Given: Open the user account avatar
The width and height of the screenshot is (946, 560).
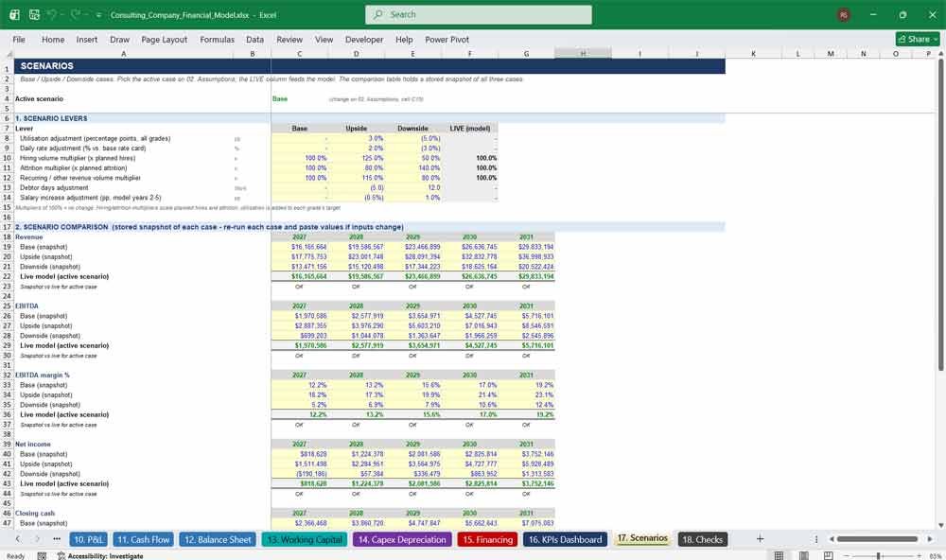Looking at the screenshot, I should click(844, 14).
